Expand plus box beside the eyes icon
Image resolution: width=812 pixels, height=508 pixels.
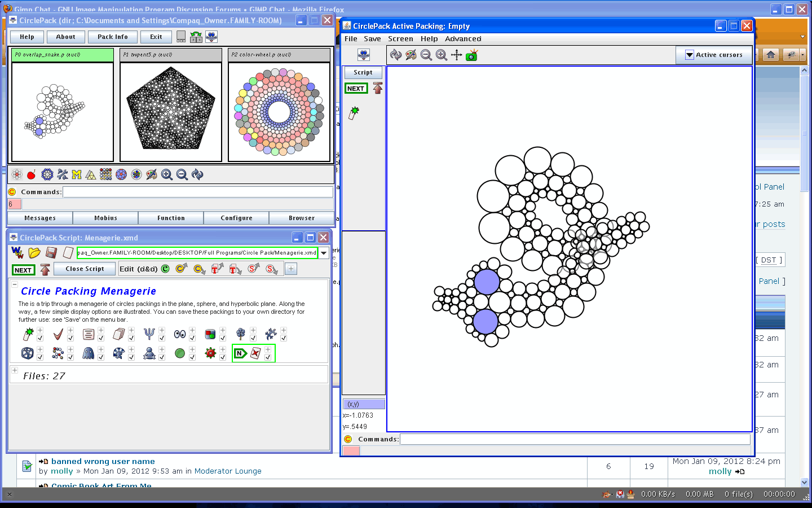pyautogui.click(x=192, y=330)
